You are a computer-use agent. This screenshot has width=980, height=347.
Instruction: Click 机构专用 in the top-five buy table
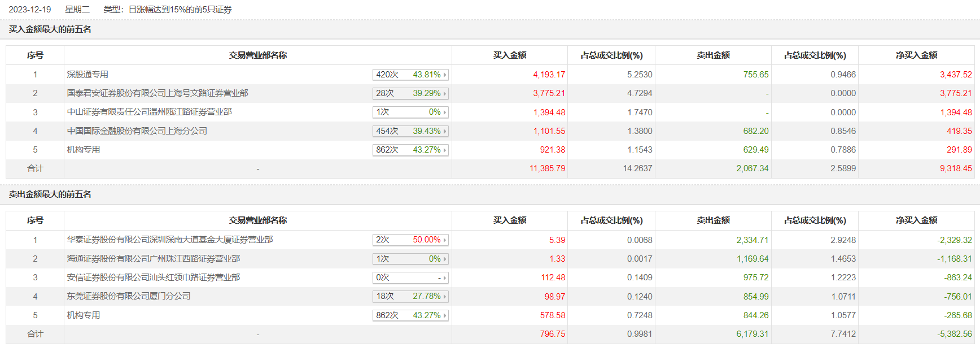(84, 150)
